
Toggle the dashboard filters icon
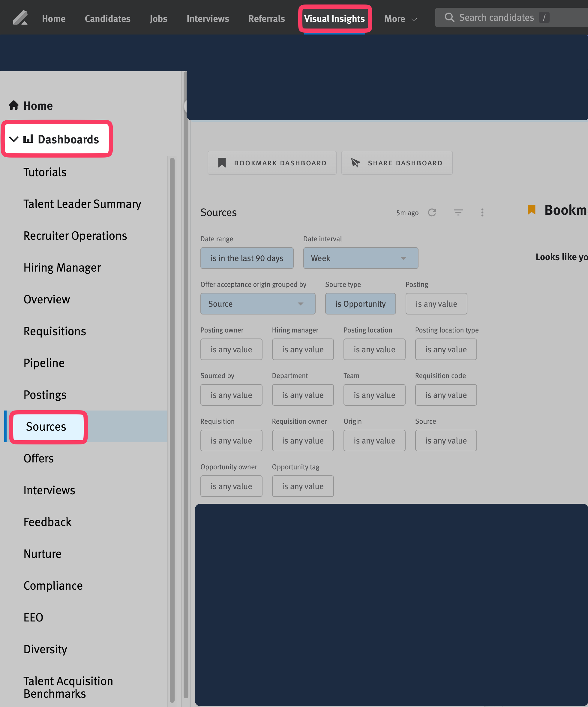[458, 212]
